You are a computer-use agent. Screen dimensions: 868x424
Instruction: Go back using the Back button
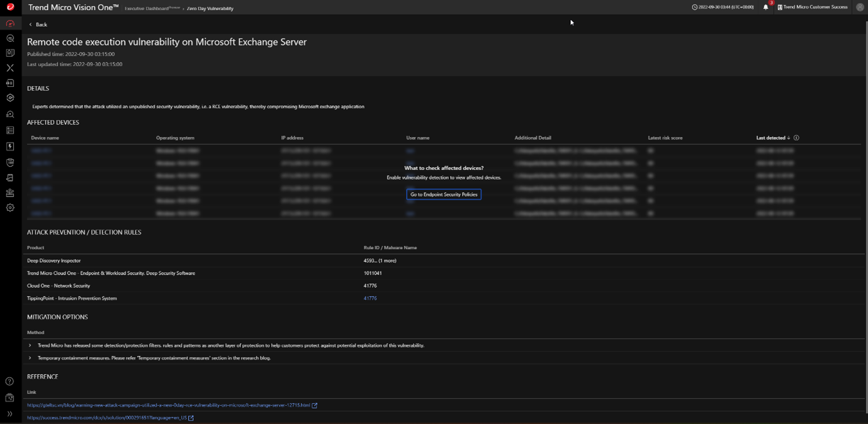[x=38, y=25]
